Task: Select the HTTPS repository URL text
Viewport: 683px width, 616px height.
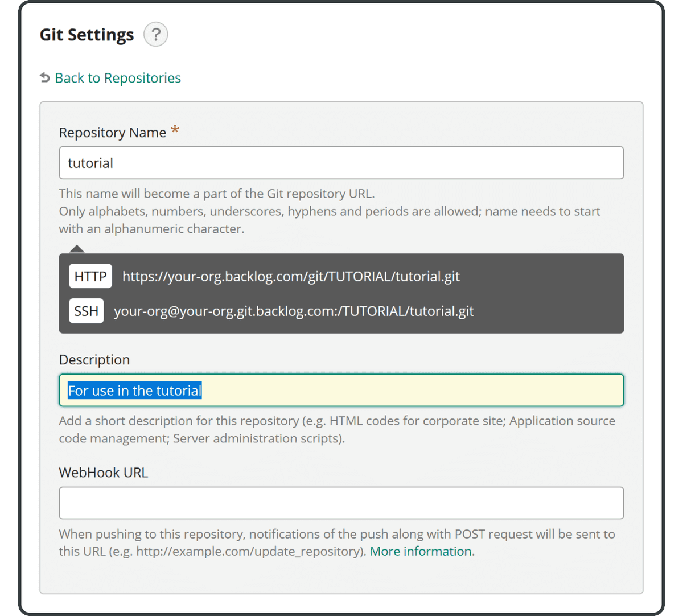Action: (x=291, y=277)
